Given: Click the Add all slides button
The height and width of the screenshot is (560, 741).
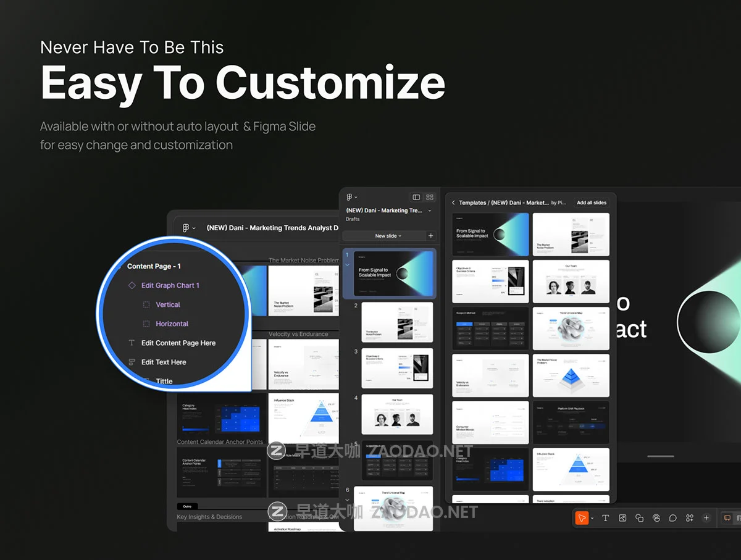Looking at the screenshot, I should [x=591, y=203].
